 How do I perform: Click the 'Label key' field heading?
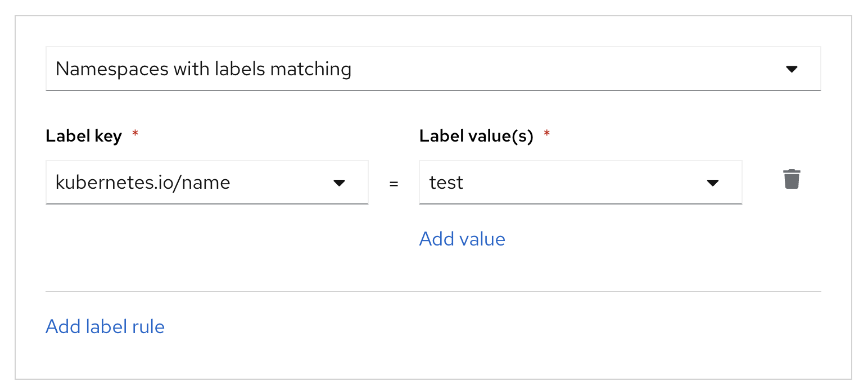pos(84,136)
